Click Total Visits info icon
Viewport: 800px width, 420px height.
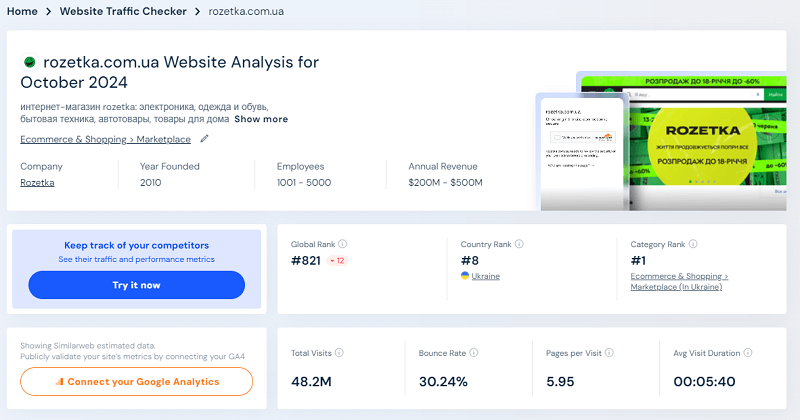tap(339, 353)
